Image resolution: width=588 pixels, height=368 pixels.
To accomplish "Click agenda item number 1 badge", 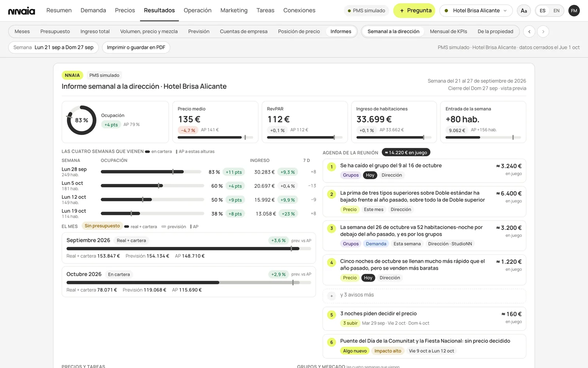I will [331, 167].
